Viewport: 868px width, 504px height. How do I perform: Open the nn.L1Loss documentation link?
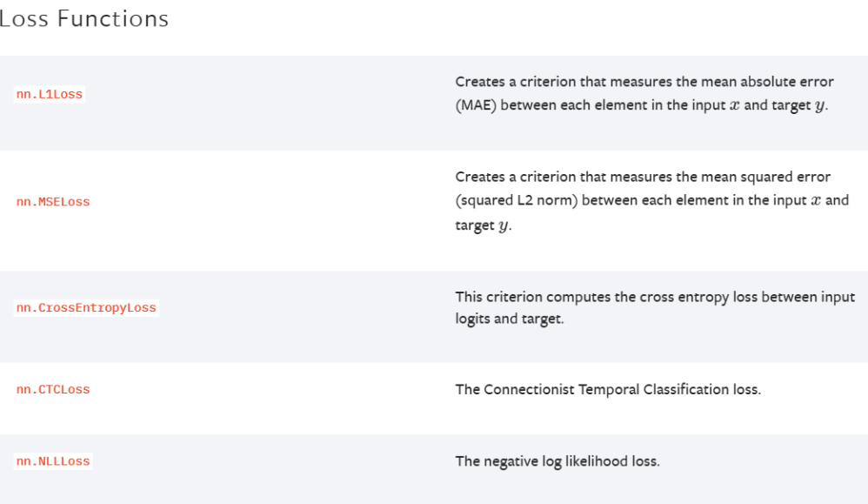click(x=50, y=94)
